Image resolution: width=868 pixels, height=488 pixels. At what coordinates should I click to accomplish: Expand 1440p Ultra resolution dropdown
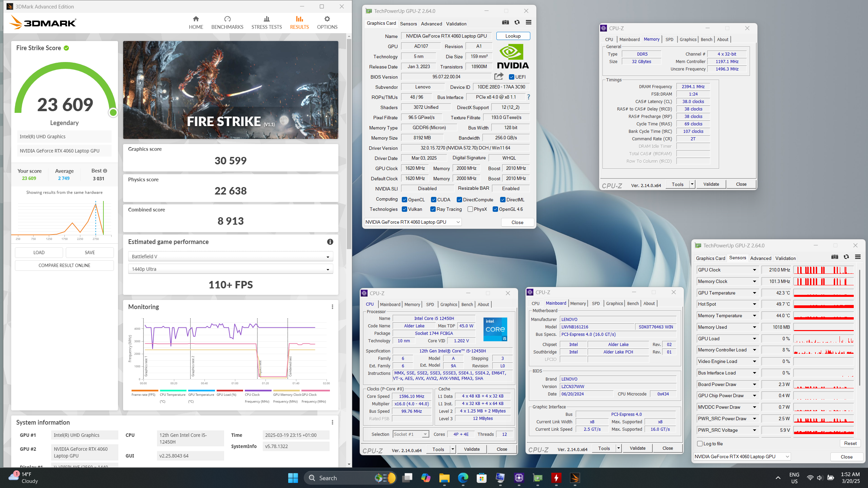[231, 269]
